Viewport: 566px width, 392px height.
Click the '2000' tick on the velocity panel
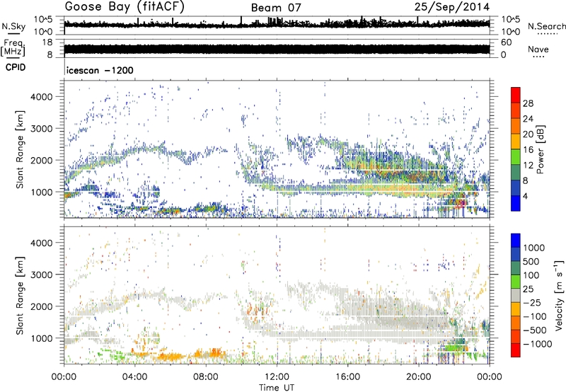pos(41,306)
